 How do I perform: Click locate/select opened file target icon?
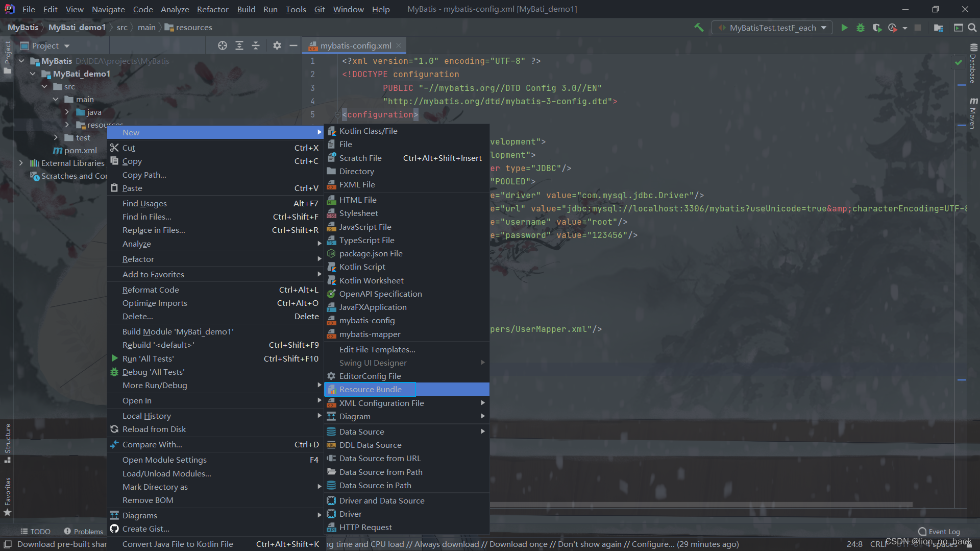coord(223,45)
